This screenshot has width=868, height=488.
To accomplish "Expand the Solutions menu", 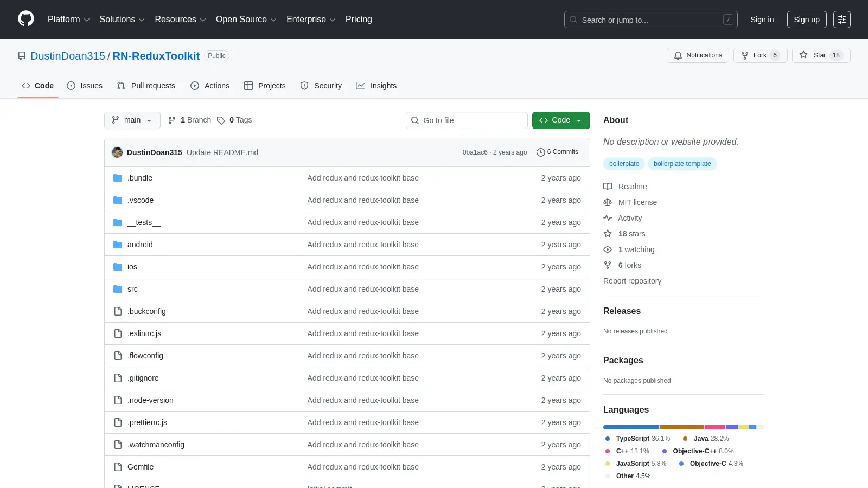I will tap(122, 20).
